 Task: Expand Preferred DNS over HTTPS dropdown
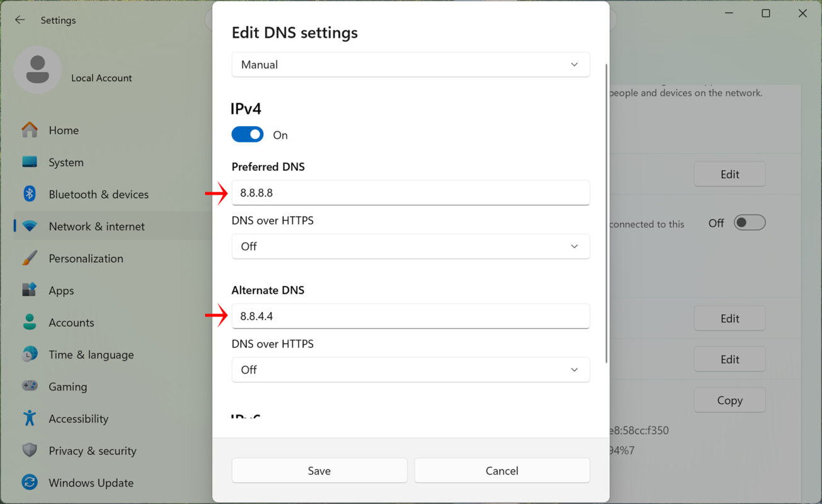411,246
